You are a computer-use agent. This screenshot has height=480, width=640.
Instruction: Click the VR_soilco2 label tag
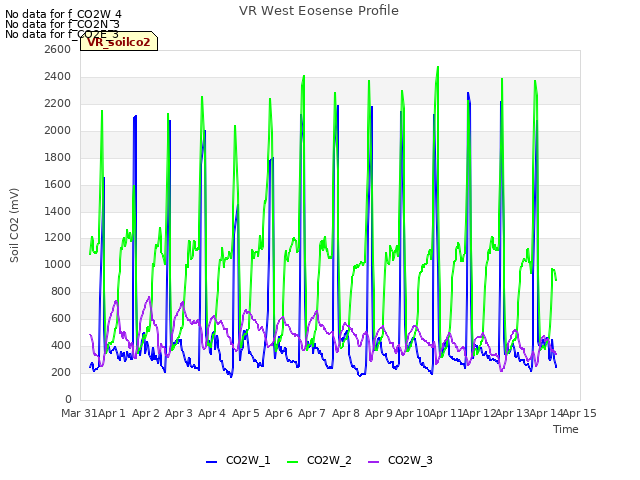coord(119,42)
